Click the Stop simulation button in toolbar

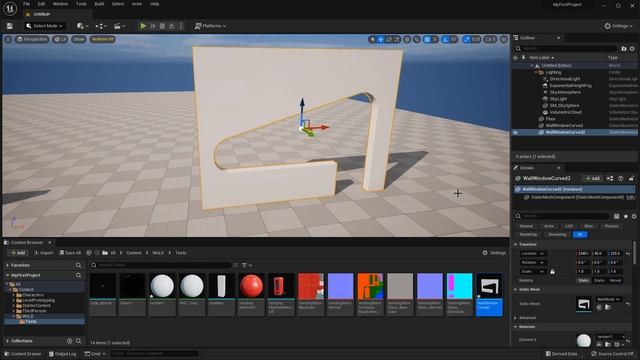162,26
